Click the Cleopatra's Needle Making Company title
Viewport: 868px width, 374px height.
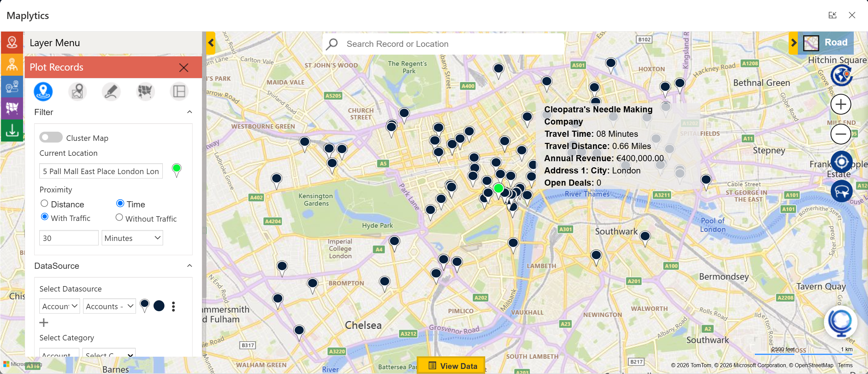click(x=598, y=115)
